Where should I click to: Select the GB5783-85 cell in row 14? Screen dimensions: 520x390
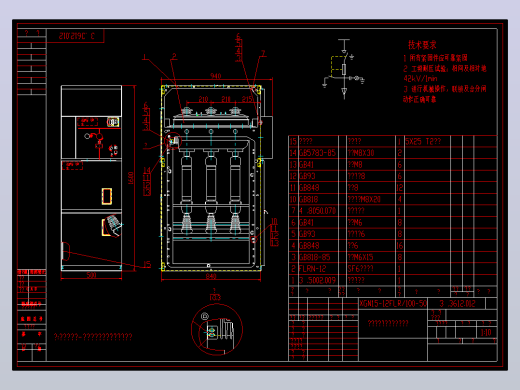click(317, 153)
